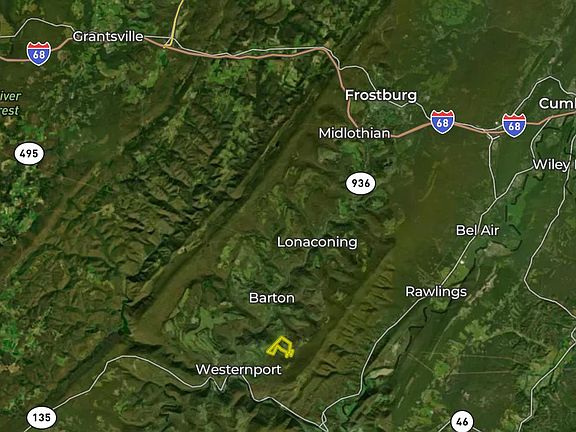Screen dimensions: 576x432
Task: Click the Grantsville town label
Action: 108,36
